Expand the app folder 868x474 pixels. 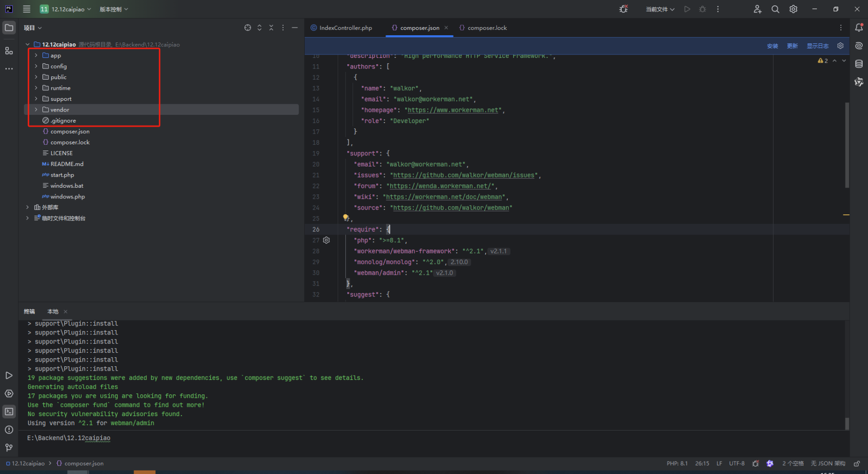(36, 56)
